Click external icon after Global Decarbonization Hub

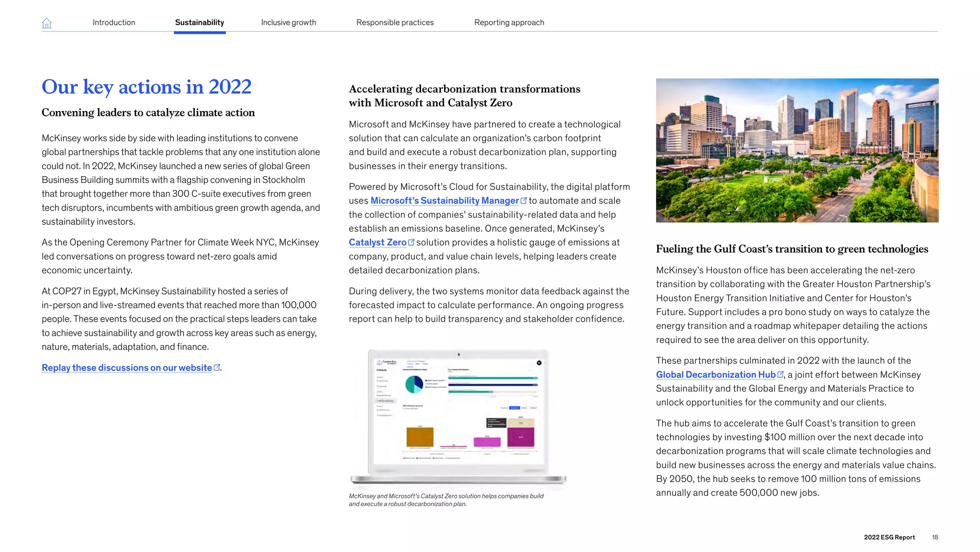tap(780, 374)
